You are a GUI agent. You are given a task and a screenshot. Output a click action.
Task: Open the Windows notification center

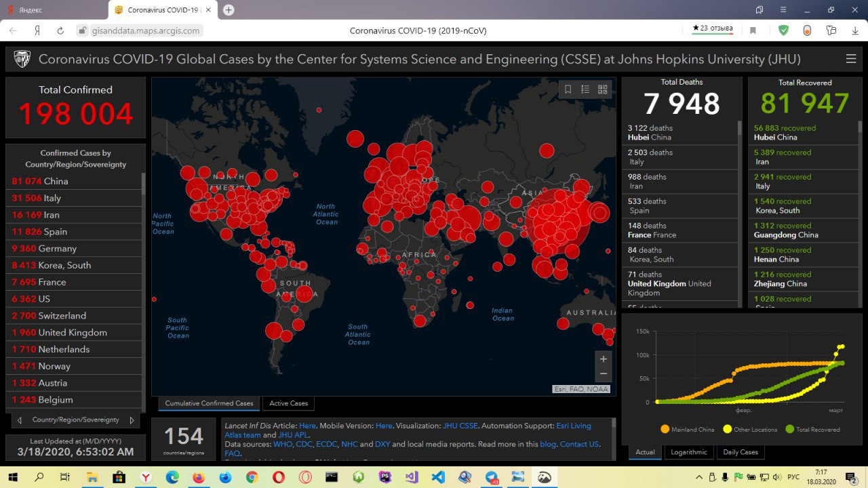[x=851, y=477]
